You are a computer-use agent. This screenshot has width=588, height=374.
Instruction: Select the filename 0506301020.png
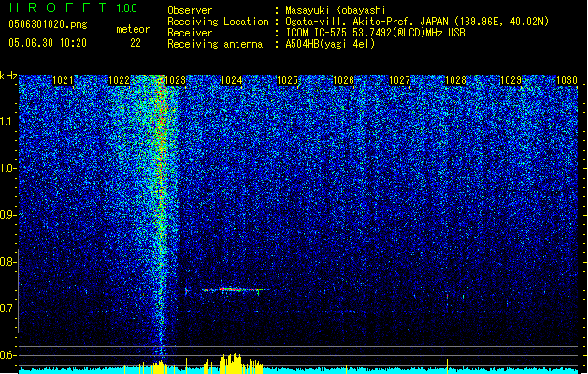[48, 24]
